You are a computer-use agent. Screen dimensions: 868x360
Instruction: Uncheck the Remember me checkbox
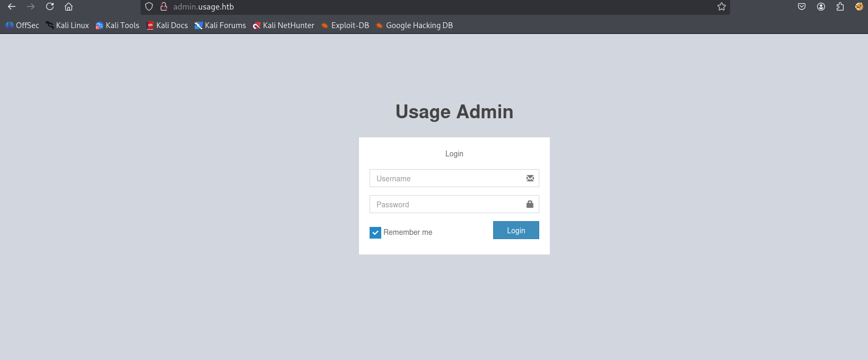tap(375, 232)
